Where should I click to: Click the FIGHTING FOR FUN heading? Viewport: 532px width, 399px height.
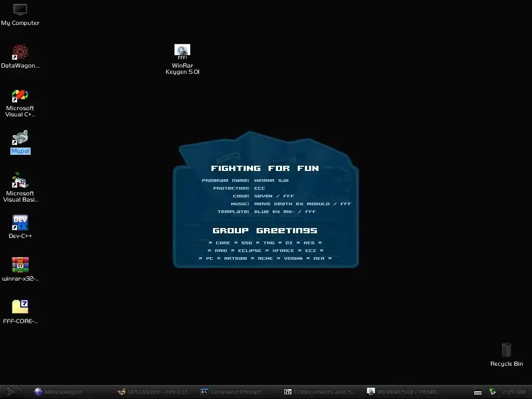click(264, 168)
